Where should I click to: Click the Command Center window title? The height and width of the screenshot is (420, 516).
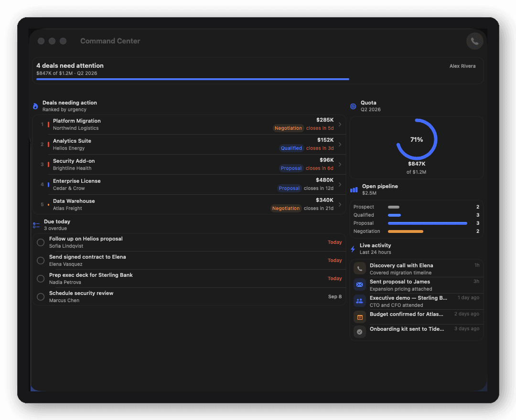(110, 41)
